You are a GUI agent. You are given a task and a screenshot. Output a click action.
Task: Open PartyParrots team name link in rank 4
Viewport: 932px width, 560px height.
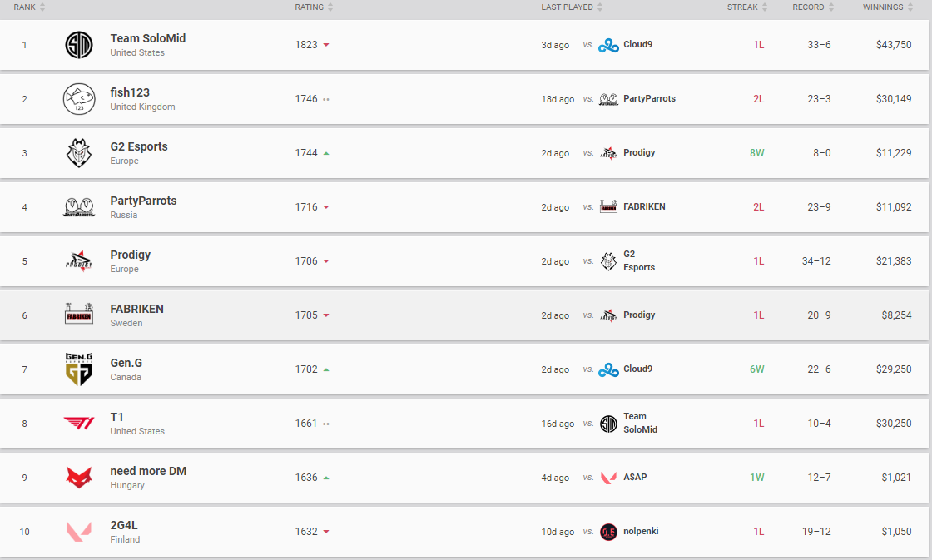tap(143, 201)
